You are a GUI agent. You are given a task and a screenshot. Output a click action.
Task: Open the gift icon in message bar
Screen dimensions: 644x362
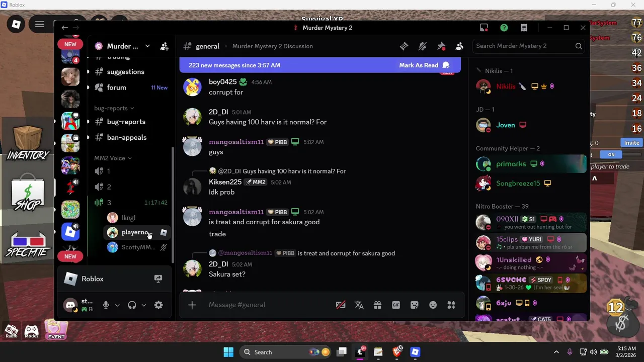377,305
